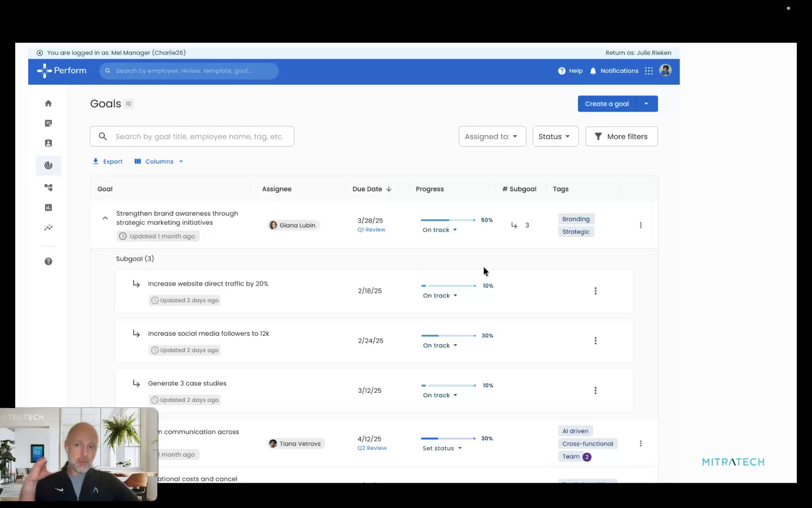Open the Status filter dropdown
The height and width of the screenshot is (508, 812).
pos(555,137)
